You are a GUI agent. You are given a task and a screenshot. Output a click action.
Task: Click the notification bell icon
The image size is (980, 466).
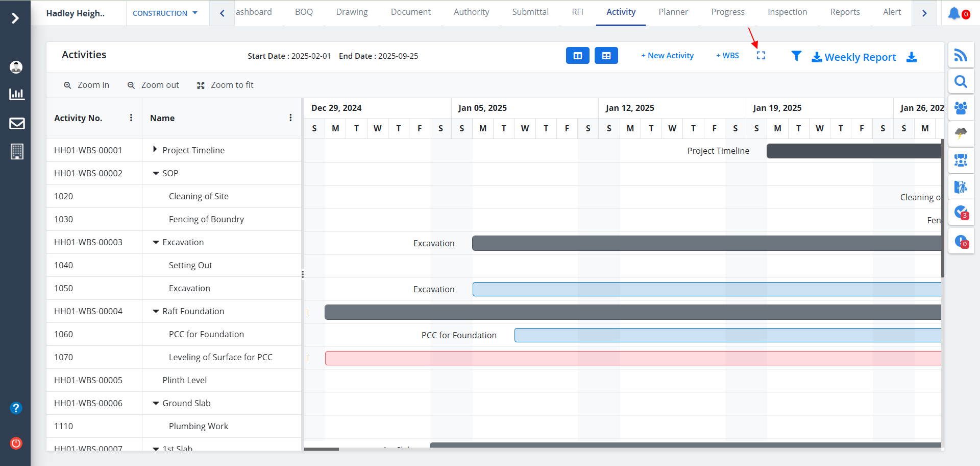(953, 13)
